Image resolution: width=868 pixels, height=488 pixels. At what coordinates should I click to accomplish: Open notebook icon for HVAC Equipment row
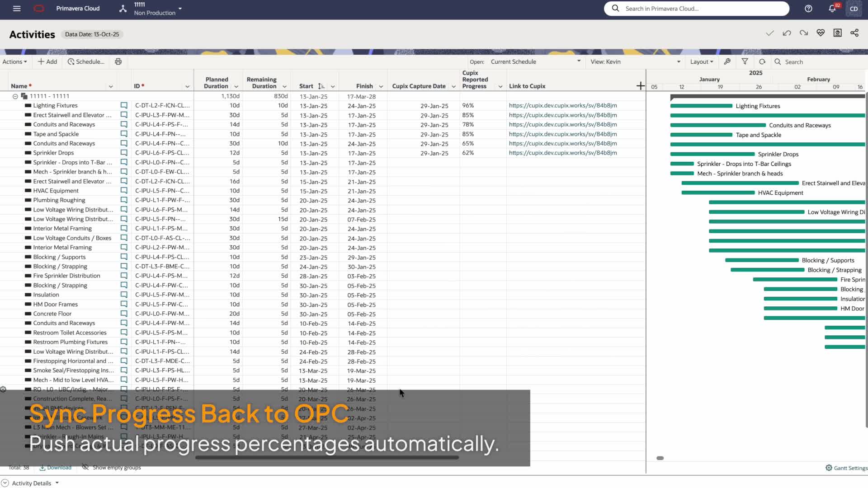click(124, 191)
